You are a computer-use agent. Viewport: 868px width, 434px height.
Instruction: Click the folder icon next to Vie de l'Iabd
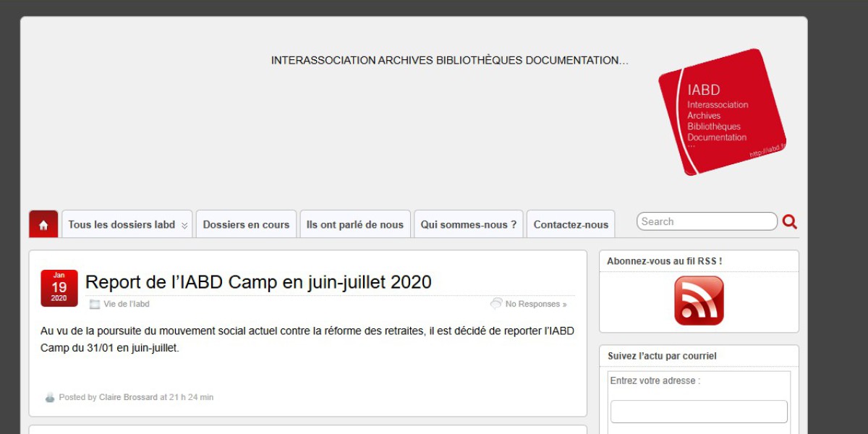tap(93, 304)
